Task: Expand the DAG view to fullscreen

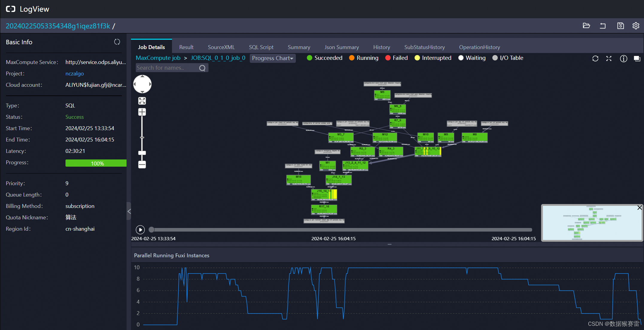Action: [609, 59]
